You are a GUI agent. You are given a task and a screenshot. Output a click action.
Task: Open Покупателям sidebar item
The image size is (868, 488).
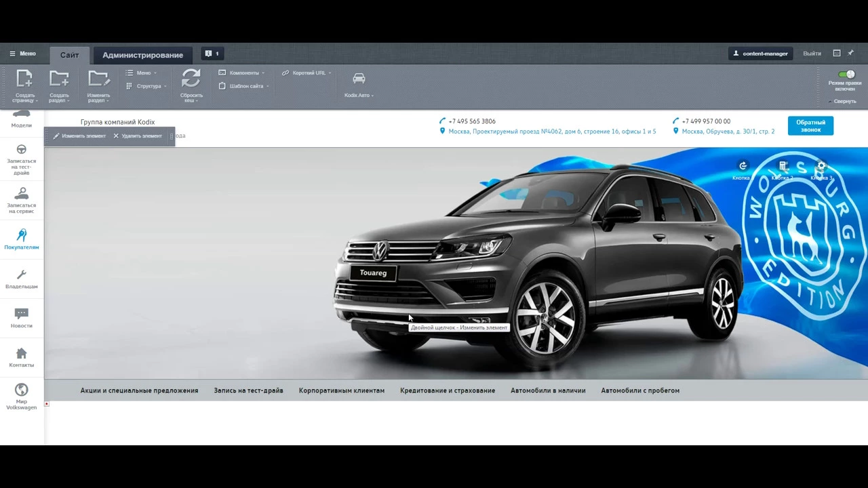tap(21, 240)
